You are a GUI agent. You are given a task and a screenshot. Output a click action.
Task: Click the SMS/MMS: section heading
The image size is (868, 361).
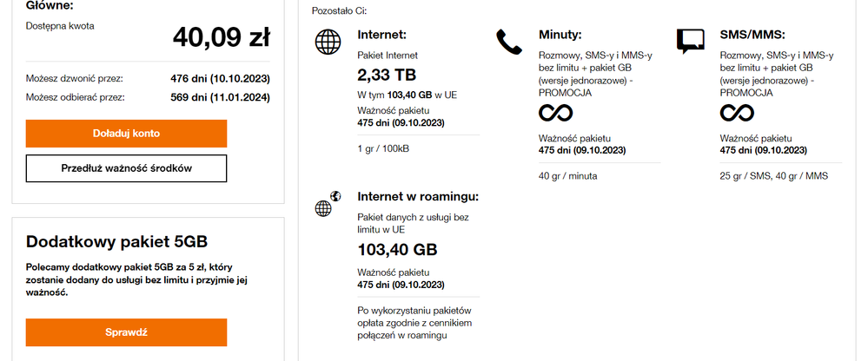click(x=752, y=35)
